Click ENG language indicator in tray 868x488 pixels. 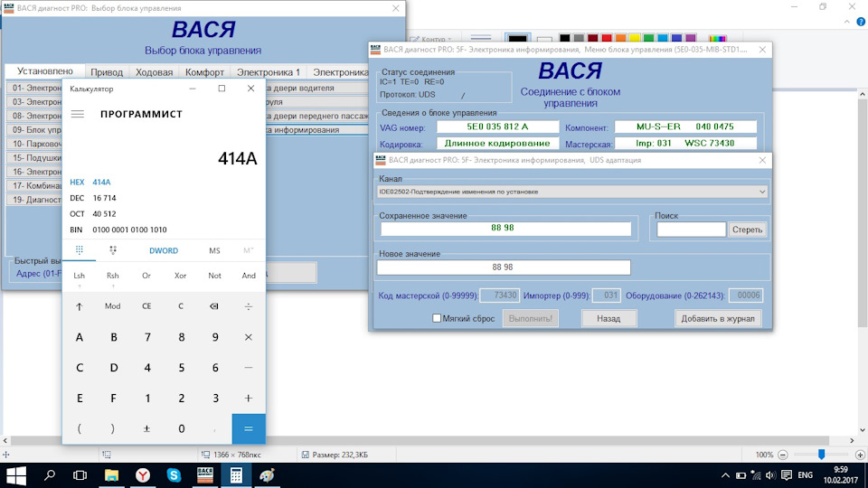(806, 475)
